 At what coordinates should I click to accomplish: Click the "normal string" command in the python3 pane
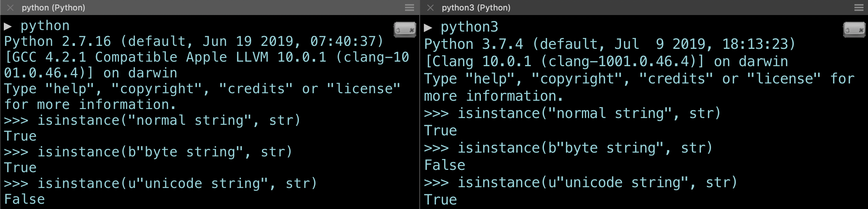[589, 114]
